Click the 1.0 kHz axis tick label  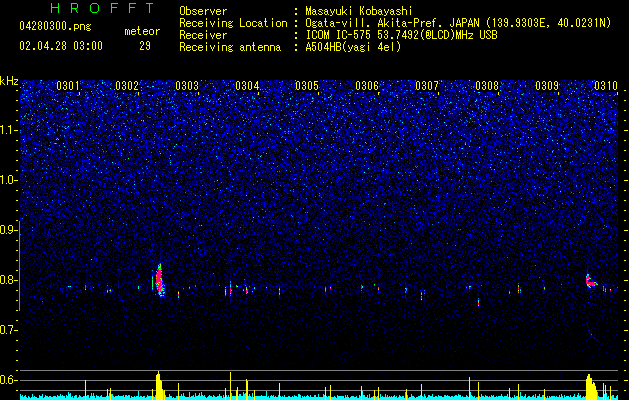point(8,180)
